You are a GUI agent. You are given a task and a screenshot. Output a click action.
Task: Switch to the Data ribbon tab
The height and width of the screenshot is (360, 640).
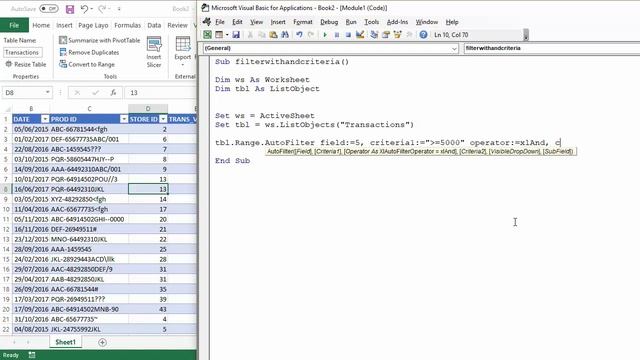click(x=154, y=25)
